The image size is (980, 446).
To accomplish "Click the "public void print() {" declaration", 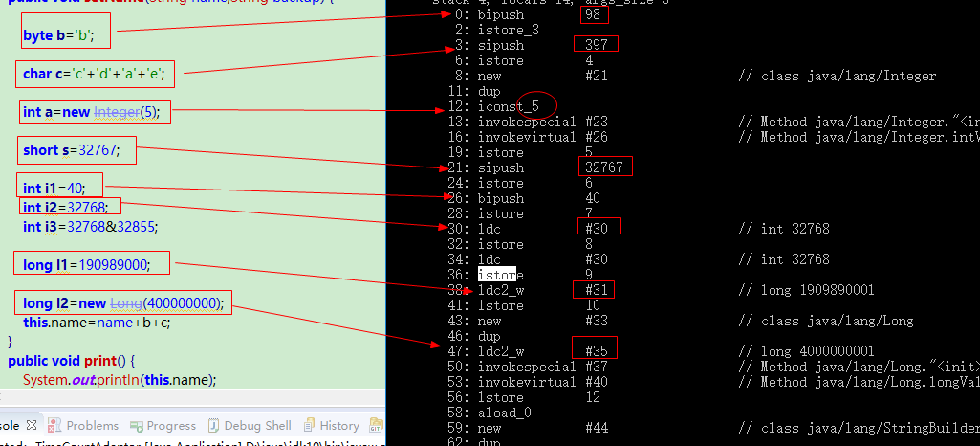I will [x=72, y=361].
